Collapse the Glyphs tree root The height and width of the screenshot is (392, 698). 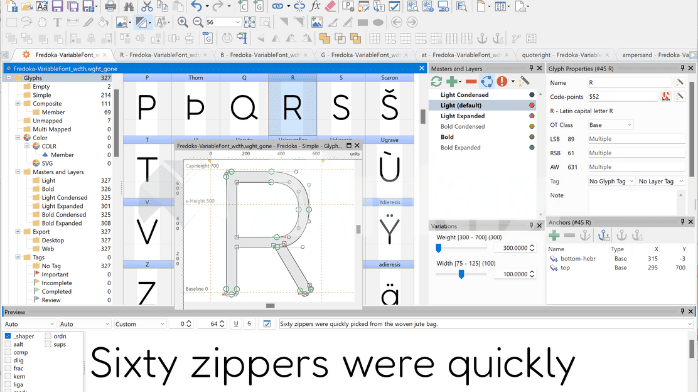(x=9, y=78)
